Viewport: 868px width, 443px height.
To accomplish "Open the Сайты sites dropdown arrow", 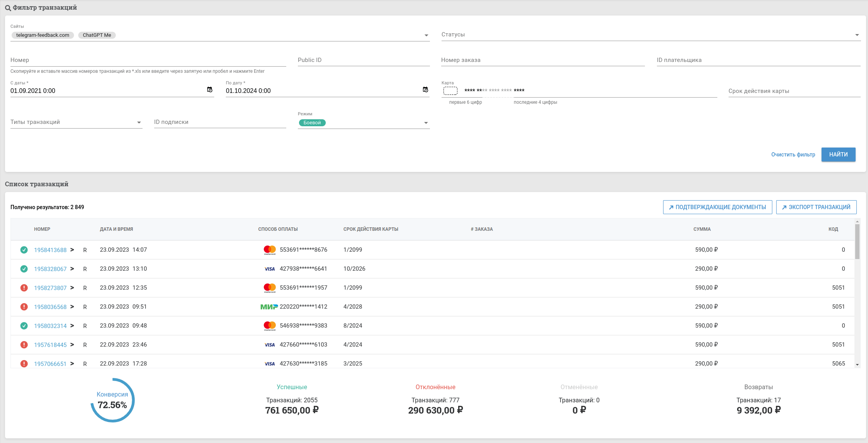I will (x=426, y=35).
